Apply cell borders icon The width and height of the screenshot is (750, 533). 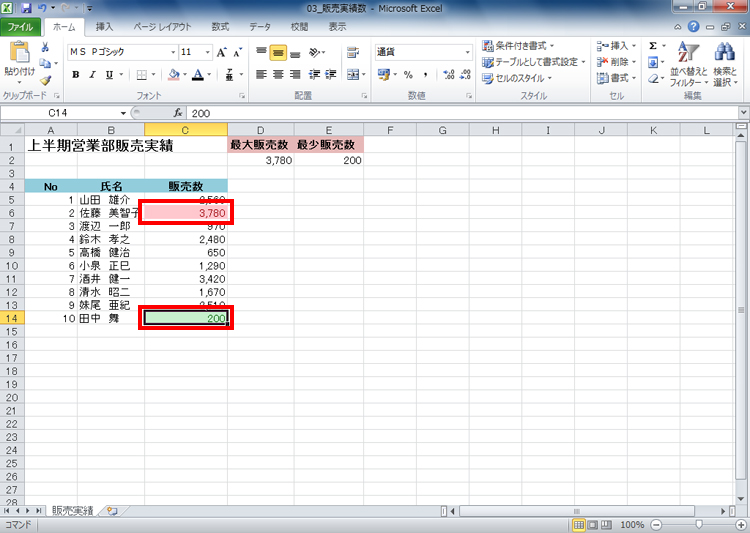142,74
